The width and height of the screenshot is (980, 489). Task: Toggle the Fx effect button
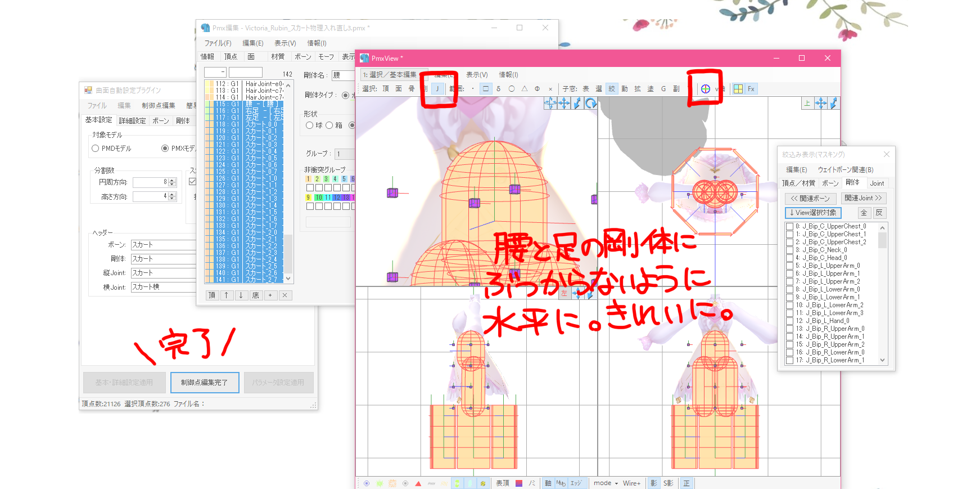pos(751,89)
